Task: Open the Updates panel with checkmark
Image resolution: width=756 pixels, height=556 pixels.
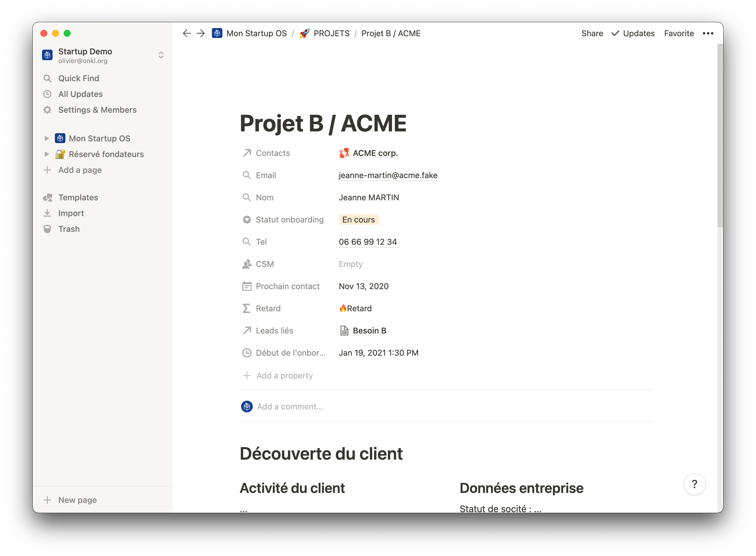Action: pos(633,33)
